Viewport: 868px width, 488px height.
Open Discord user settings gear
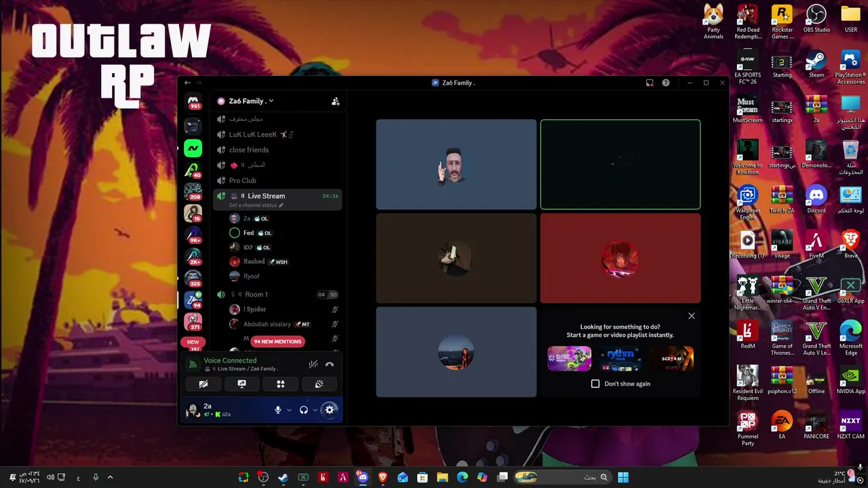330,410
